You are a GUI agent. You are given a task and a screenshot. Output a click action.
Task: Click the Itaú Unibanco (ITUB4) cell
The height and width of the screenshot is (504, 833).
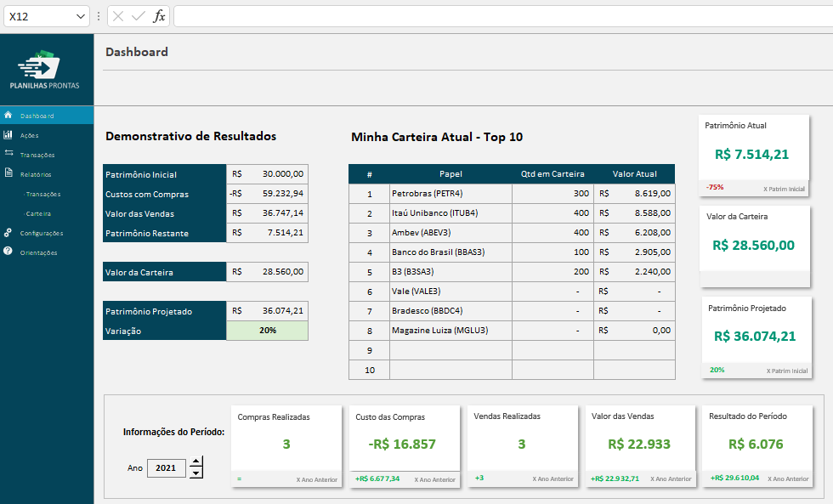pyautogui.click(x=450, y=213)
